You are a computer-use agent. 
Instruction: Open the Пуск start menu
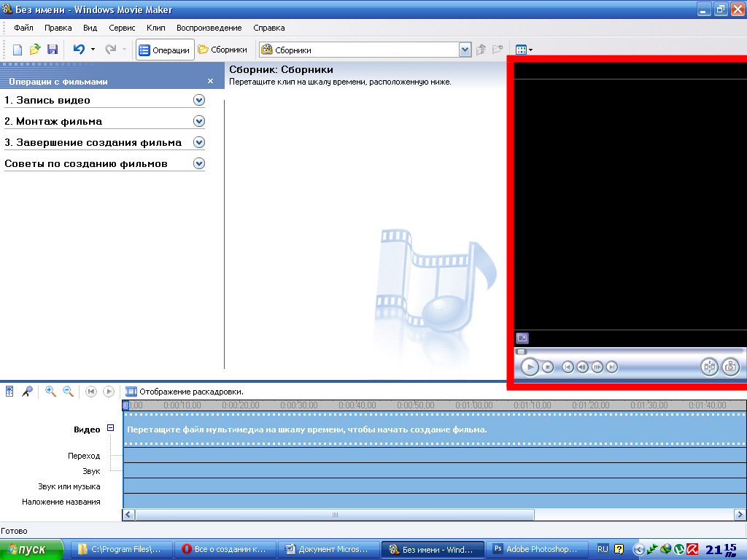click(x=31, y=550)
